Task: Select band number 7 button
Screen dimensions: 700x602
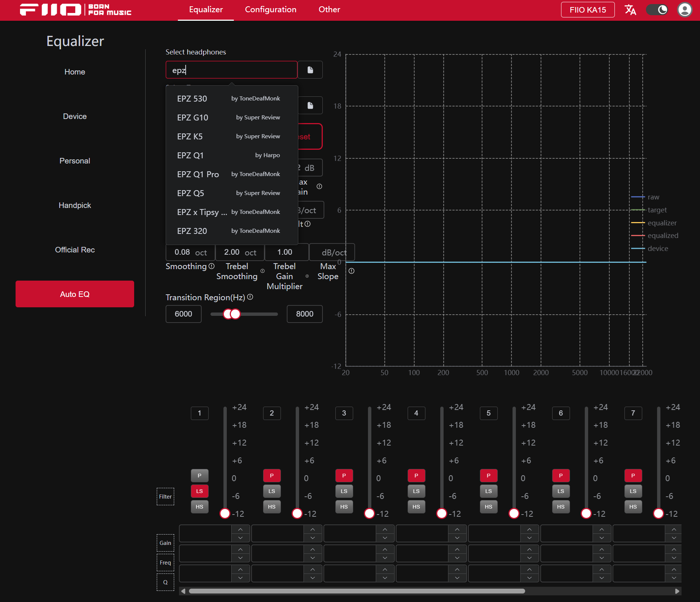Action: click(x=633, y=413)
